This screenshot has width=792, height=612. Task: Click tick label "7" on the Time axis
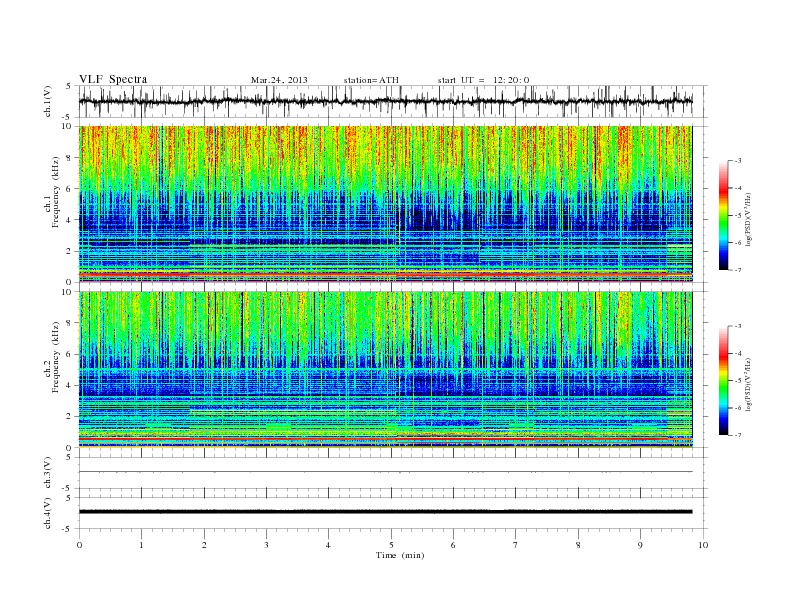point(516,545)
